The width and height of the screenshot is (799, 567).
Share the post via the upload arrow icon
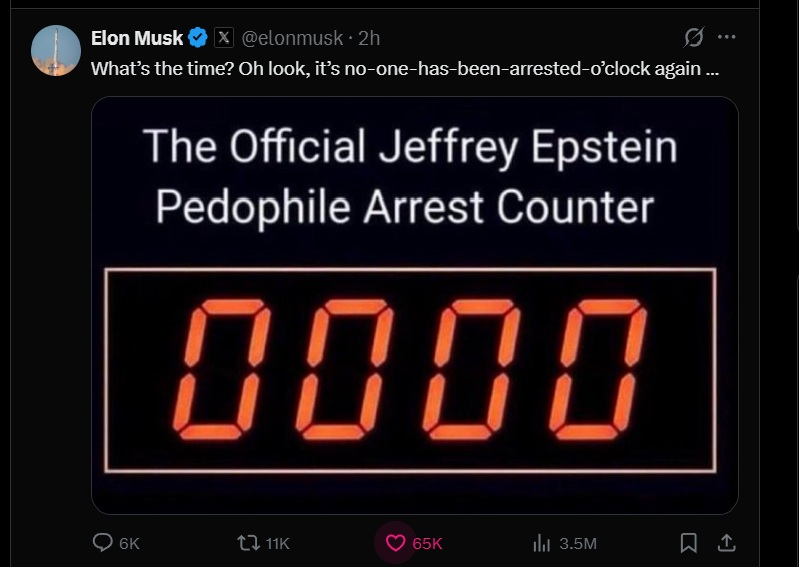click(x=727, y=542)
